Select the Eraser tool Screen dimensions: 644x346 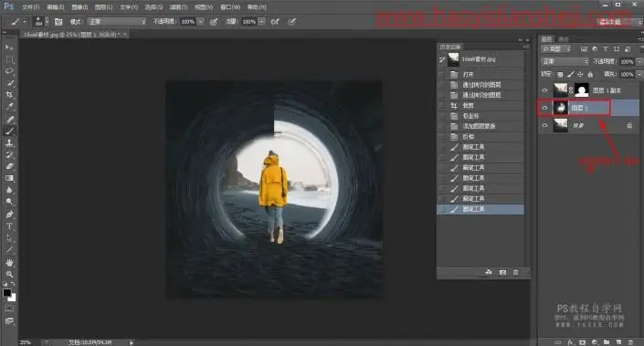pyautogui.click(x=9, y=167)
